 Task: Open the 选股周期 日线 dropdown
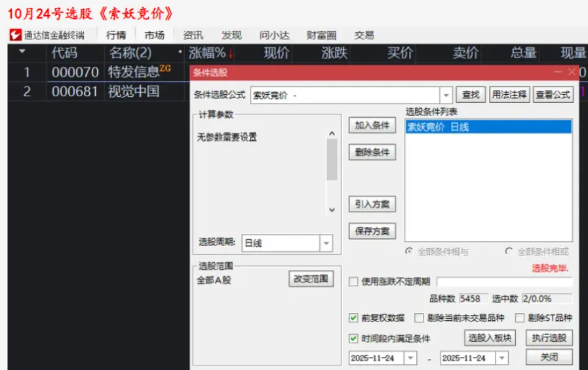tap(326, 243)
